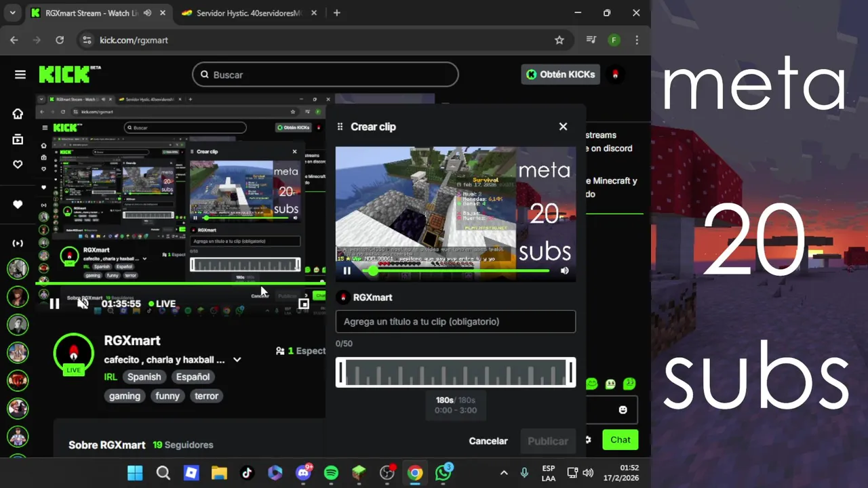
Task: Open the Home icon in Kick sidebar
Action: [x=18, y=114]
